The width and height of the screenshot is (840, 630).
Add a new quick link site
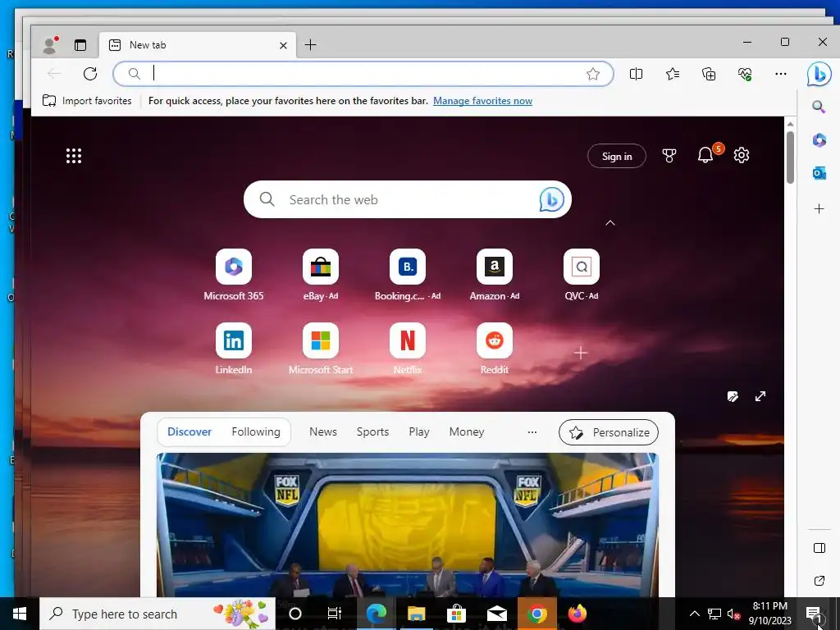pyautogui.click(x=580, y=353)
